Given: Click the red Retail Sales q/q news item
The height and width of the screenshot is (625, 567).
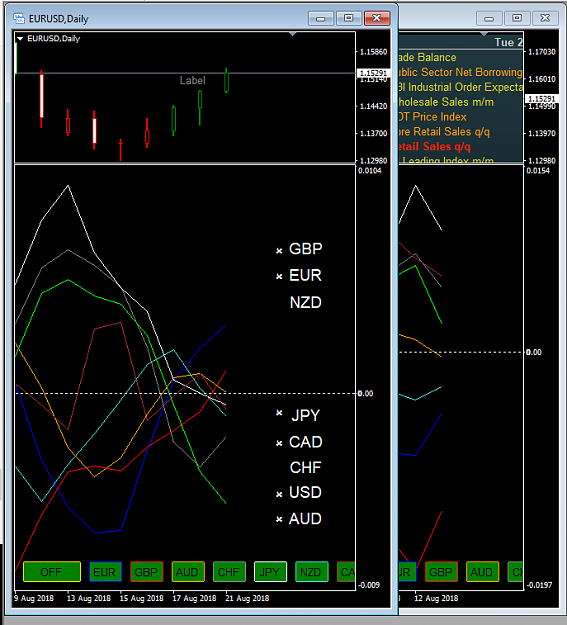Looking at the screenshot, I should click(x=435, y=147).
